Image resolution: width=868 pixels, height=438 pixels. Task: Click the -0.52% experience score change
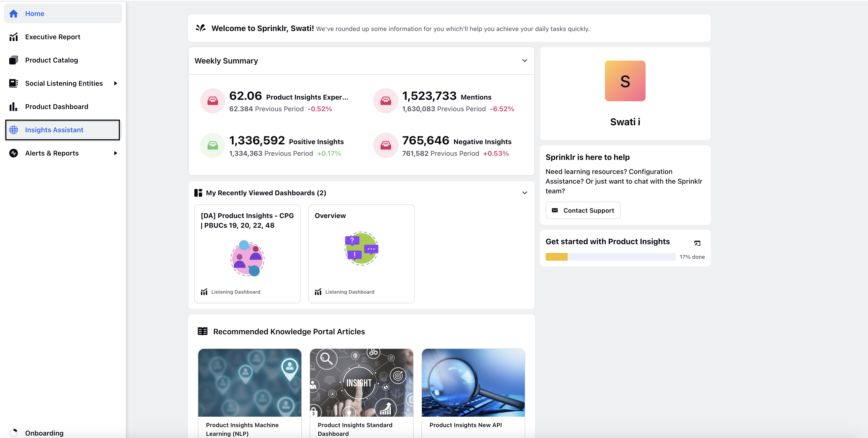320,109
